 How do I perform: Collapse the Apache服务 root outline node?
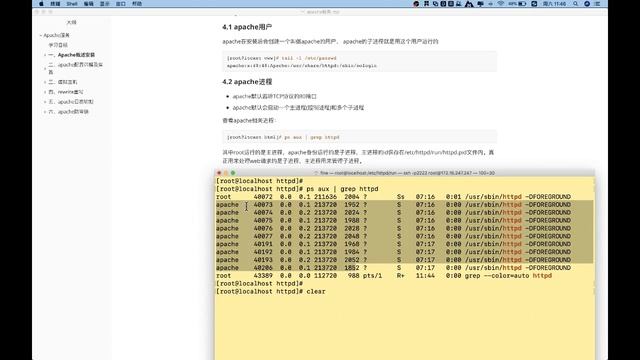point(41,36)
